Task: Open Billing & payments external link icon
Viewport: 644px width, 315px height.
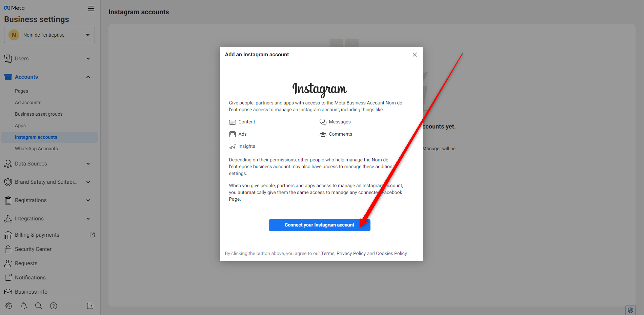Action: coord(92,235)
